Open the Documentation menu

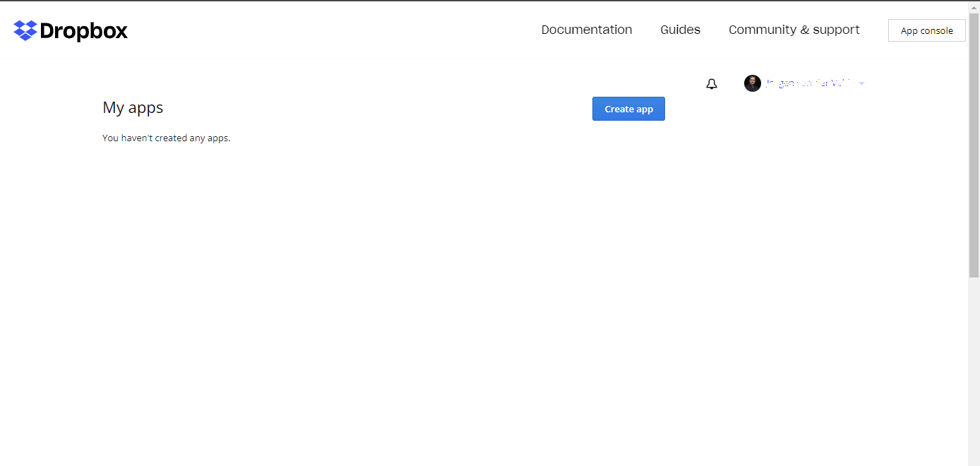(587, 30)
